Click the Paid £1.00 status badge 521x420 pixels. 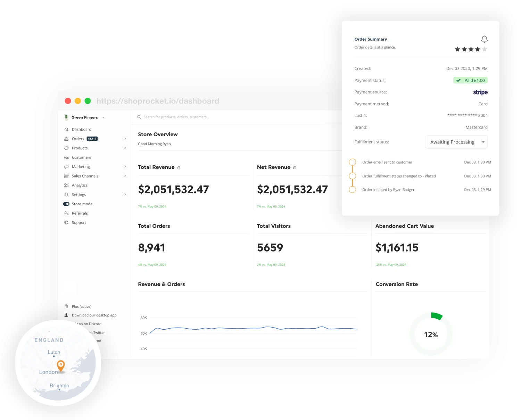470,80
